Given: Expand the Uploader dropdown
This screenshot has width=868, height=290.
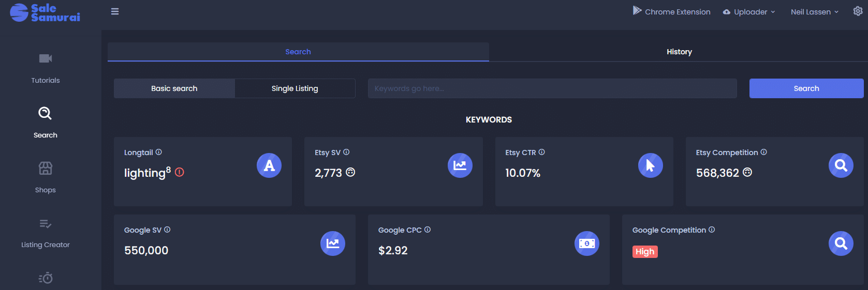Looking at the screenshot, I should pyautogui.click(x=749, y=12).
